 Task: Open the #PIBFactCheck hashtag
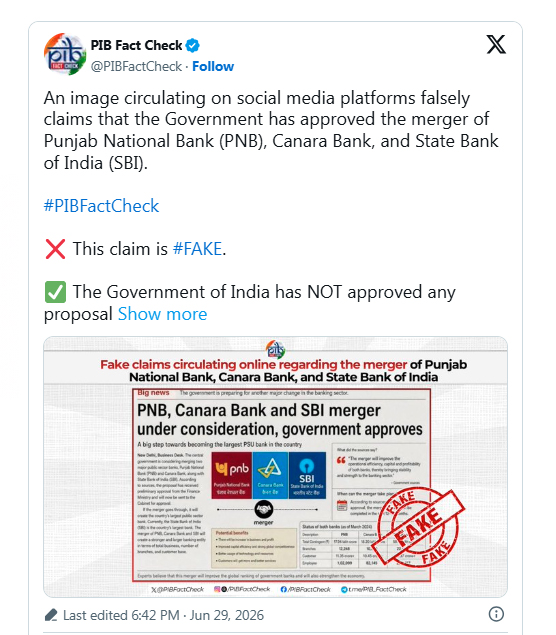[x=101, y=206]
